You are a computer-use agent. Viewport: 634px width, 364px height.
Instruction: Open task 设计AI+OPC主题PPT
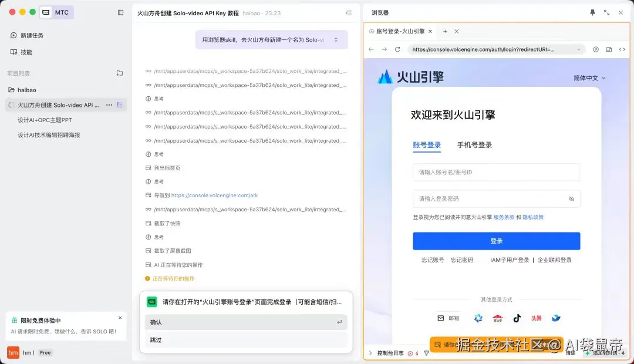coord(45,120)
